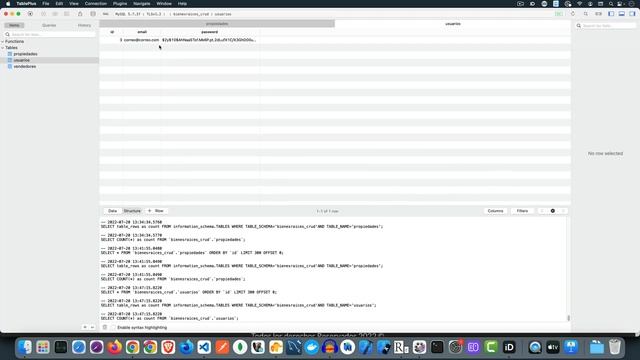Click the Wi-Fi icon in menu bar
The image size is (640, 360).
tap(580, 4)
